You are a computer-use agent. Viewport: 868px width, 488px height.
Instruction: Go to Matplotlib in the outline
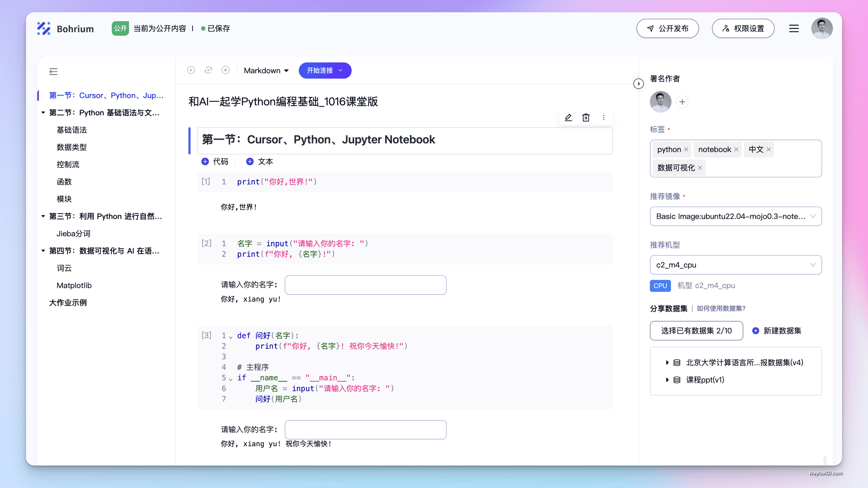click(x=74, y=285)
